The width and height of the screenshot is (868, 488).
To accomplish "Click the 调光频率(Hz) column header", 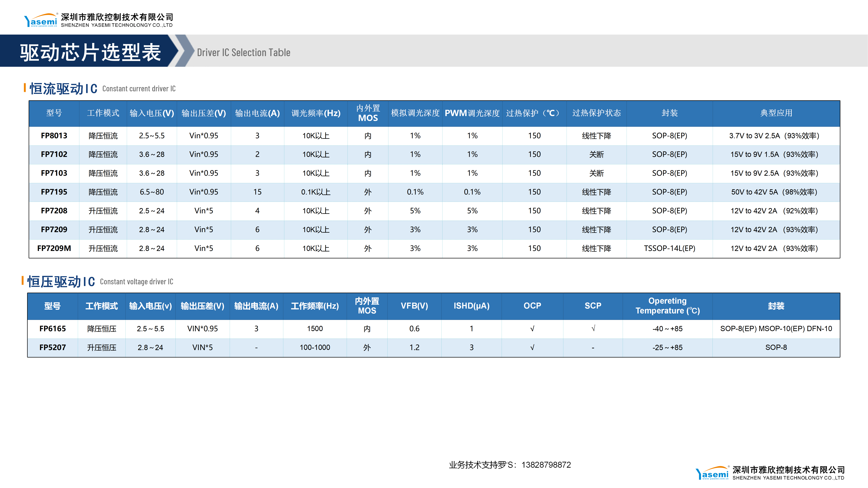I will [316, 113].
